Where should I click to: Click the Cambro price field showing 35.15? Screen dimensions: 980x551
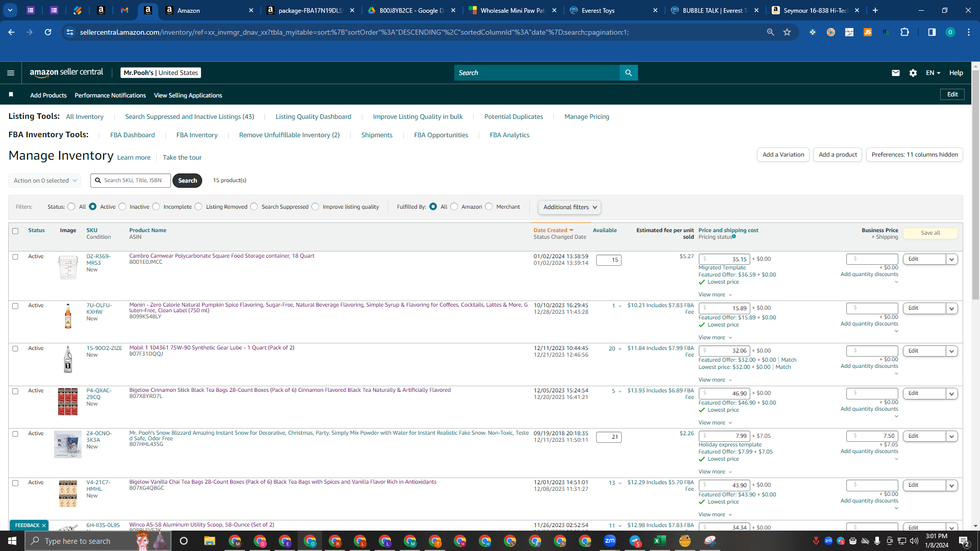pos(724,259)
